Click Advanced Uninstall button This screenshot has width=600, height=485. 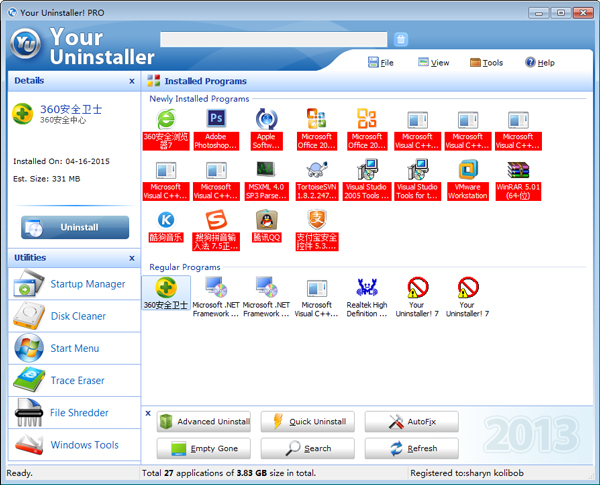pos(204,421)
